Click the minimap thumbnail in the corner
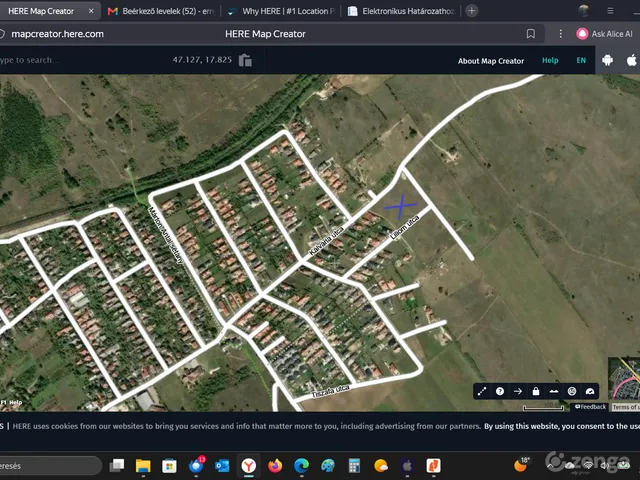 point(624,379)
